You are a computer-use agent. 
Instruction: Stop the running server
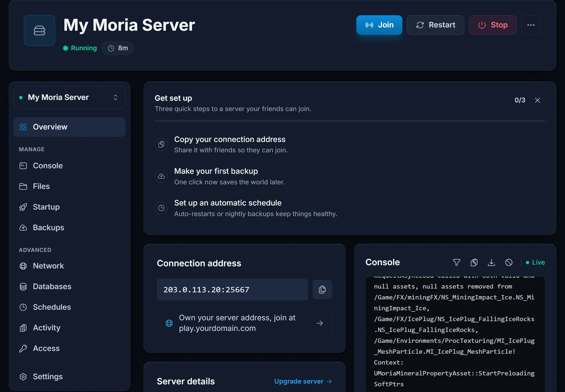pos(493,25)
